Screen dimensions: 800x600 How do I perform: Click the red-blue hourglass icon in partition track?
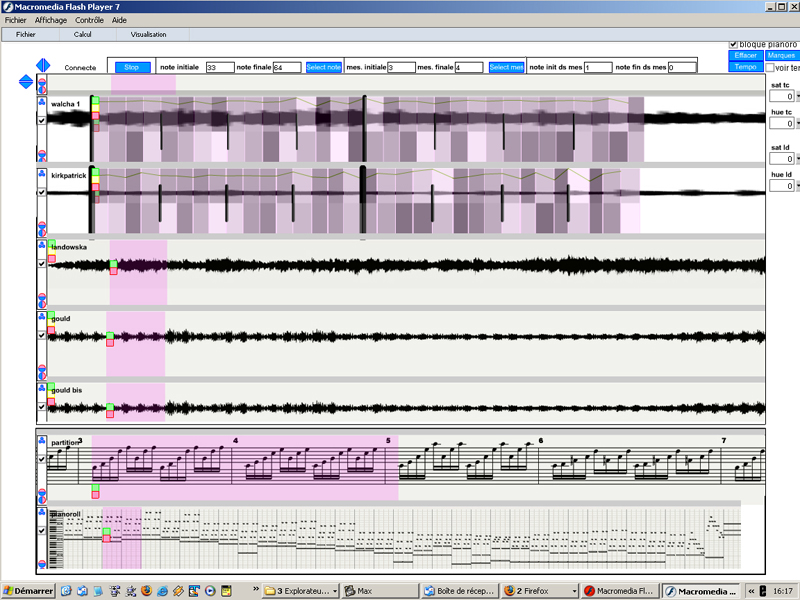42,495
